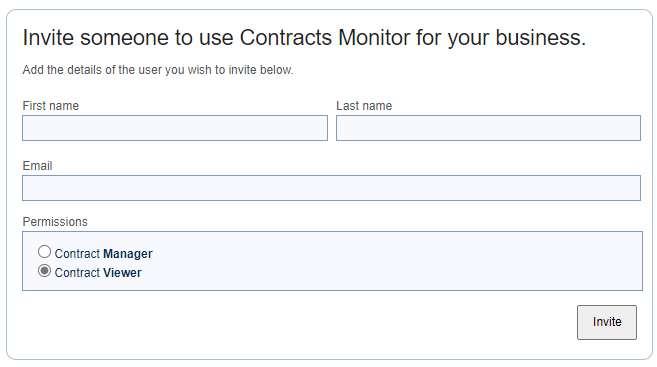Image resolution: width=657 pixels, height=367 pixels.
Task: Select the Contract Viewer radio button
Action: [x=44, y=271]
